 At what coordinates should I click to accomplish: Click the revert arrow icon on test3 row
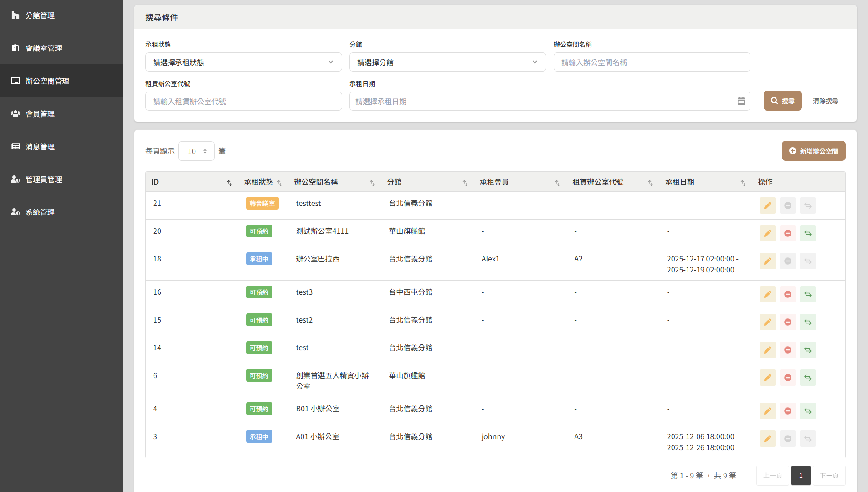(x=808, y=294)
